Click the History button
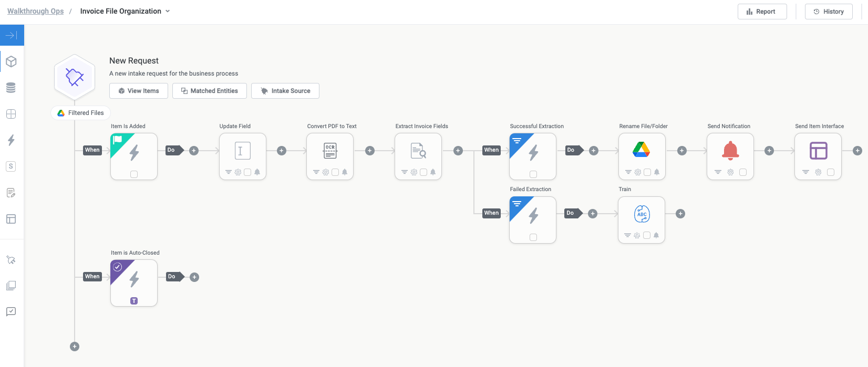The width and height of the screenshot is (868, 367). pos(829,12)
